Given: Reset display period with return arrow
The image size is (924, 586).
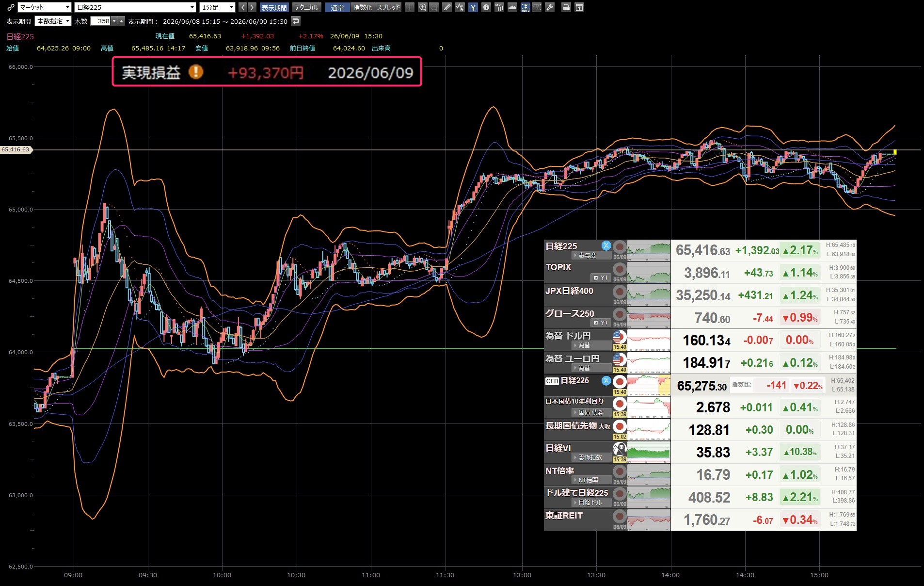Looking at the screenshot, I should click(296, 21).
